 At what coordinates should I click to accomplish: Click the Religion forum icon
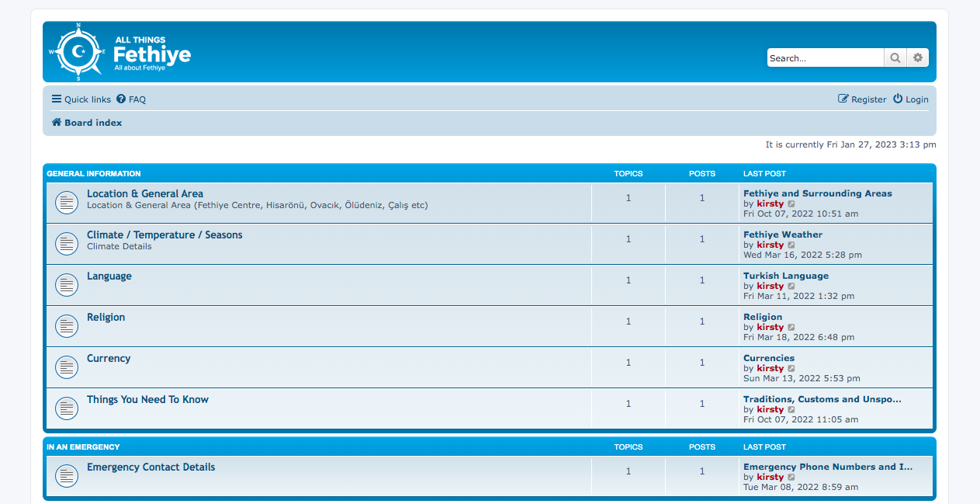click(67, 326)
